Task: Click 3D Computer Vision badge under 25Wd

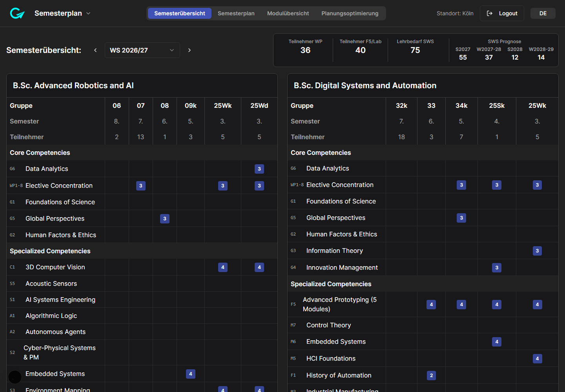Action: pyautogui.click(x=259, y=267)
